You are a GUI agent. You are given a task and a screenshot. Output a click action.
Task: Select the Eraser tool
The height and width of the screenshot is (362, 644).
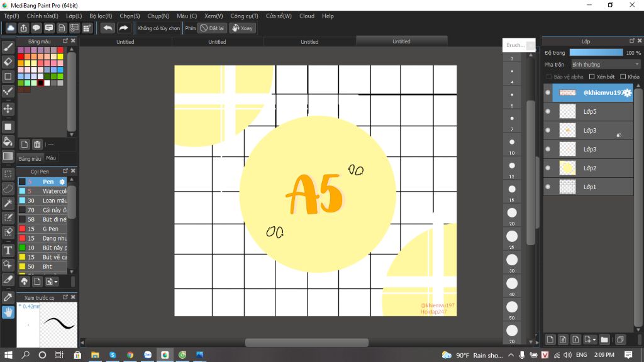[x=8, y=62]
